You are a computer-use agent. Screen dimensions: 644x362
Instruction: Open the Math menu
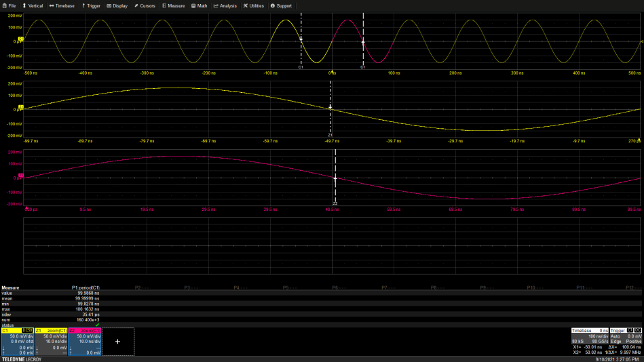click(200, 5)
